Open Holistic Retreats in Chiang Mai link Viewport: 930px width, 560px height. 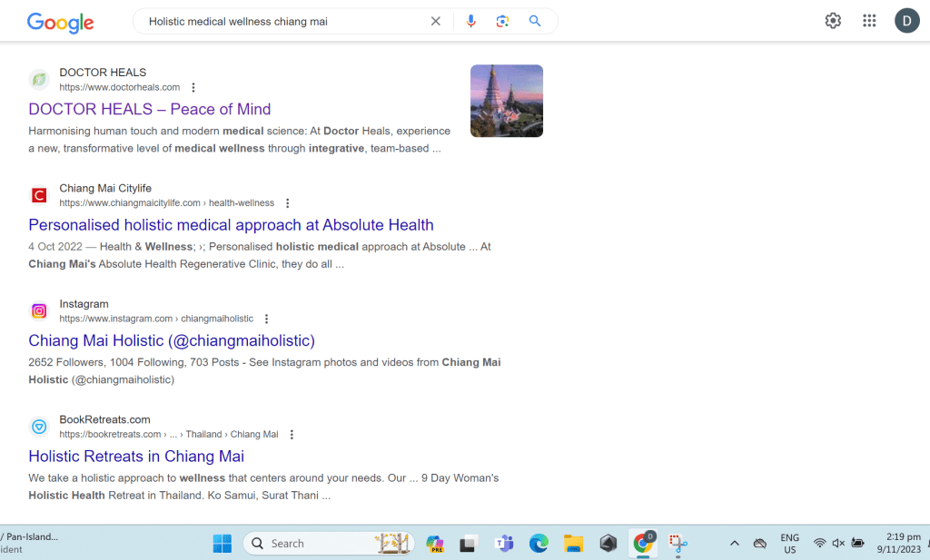point(136,457)
